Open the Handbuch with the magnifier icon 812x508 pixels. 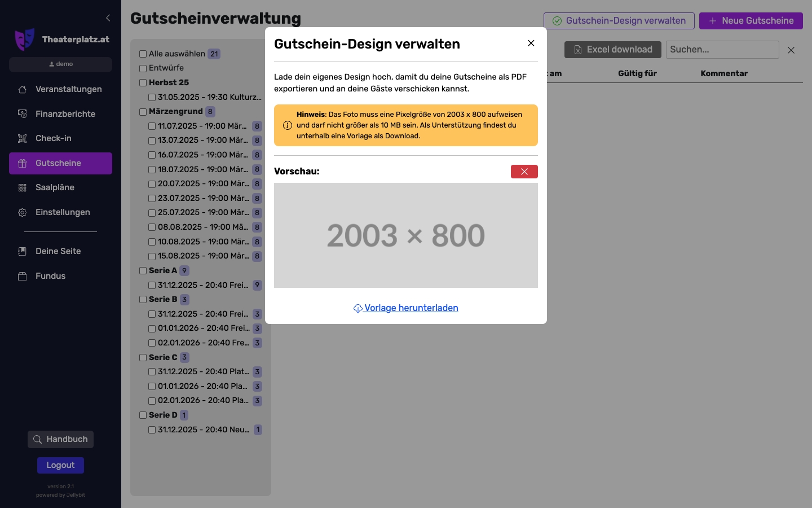37,439
